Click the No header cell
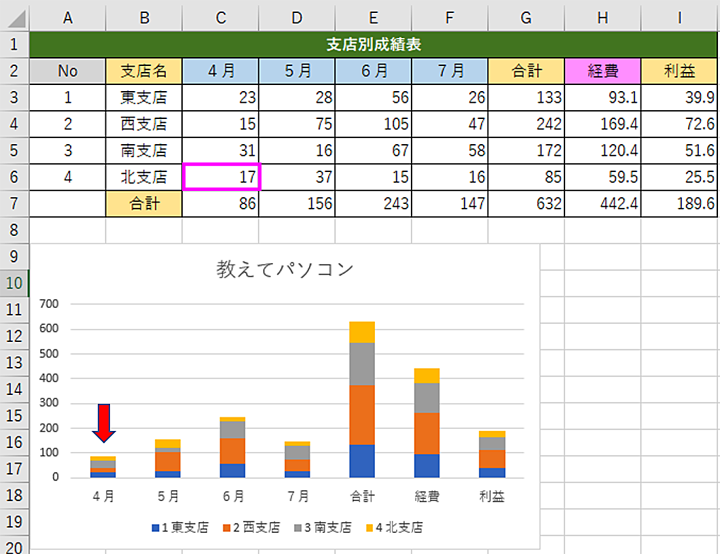Image resolution: width=720 pixels, height=554 pixels. (x=68, y=71)
